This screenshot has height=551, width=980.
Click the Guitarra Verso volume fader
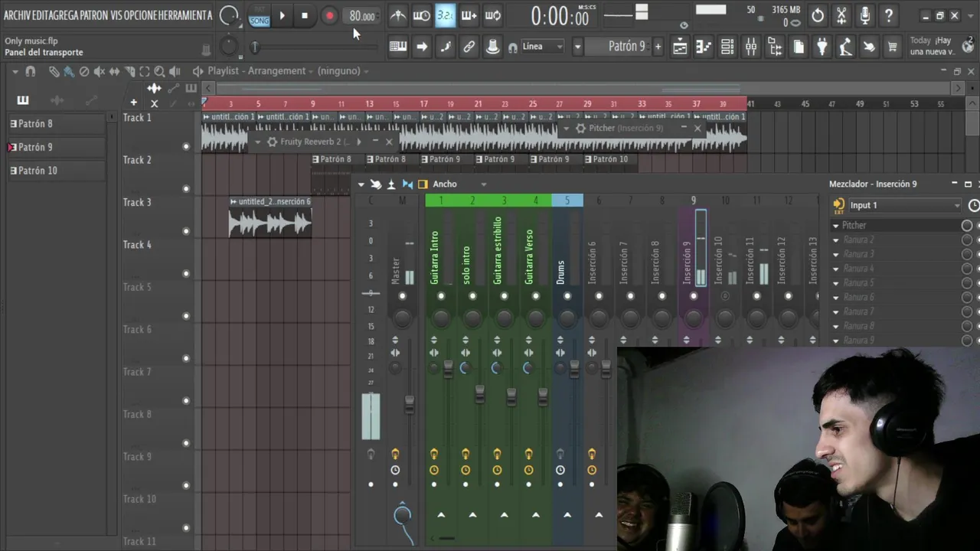coord(543,396)
